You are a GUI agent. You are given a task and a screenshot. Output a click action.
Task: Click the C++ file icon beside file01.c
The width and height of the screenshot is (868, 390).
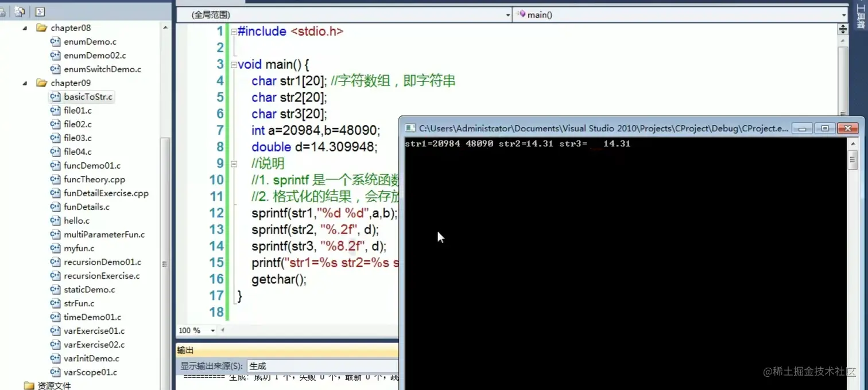pyautogui.click(x=55, y=110)
